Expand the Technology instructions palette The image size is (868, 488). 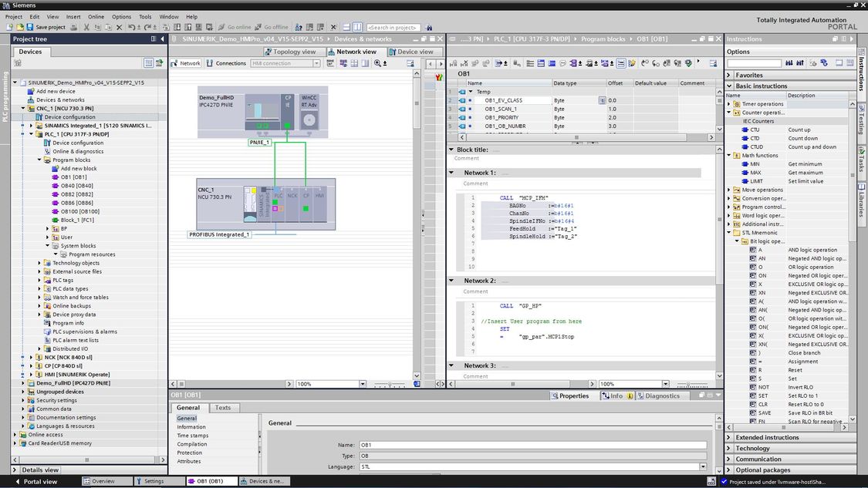click(729, 448)
